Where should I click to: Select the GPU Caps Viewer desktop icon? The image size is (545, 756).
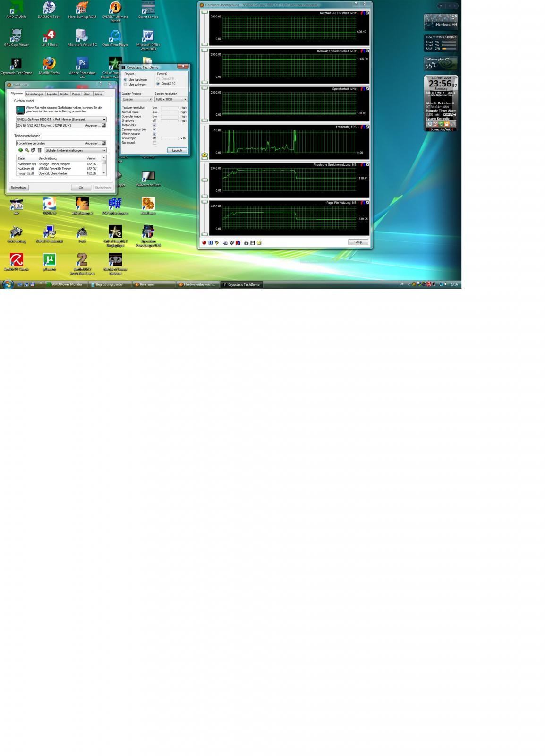16,38
